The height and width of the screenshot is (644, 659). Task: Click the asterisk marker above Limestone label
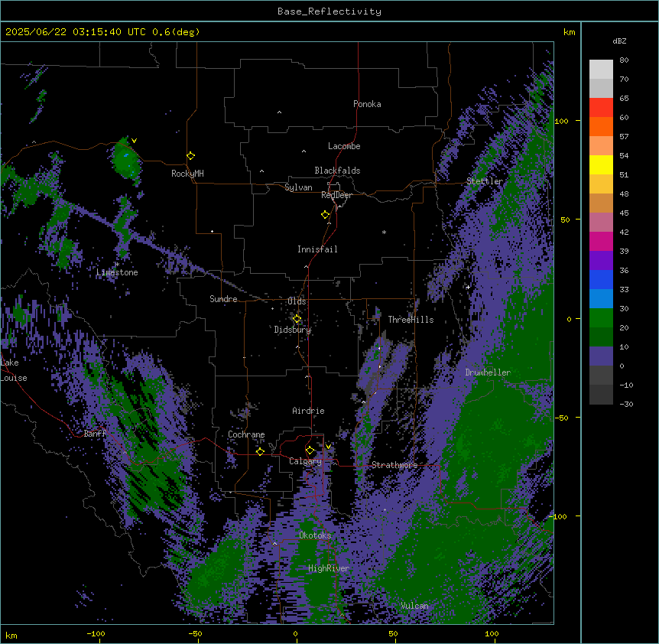[x=117, y=265]
